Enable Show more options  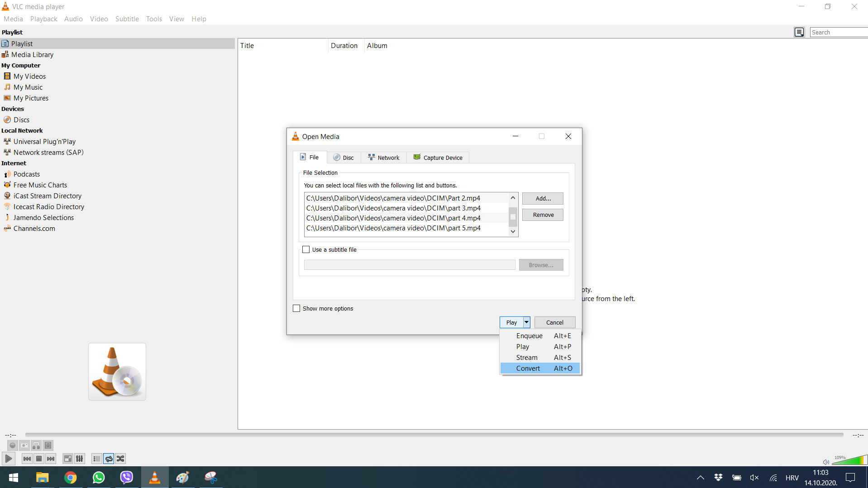pos(296,308)
